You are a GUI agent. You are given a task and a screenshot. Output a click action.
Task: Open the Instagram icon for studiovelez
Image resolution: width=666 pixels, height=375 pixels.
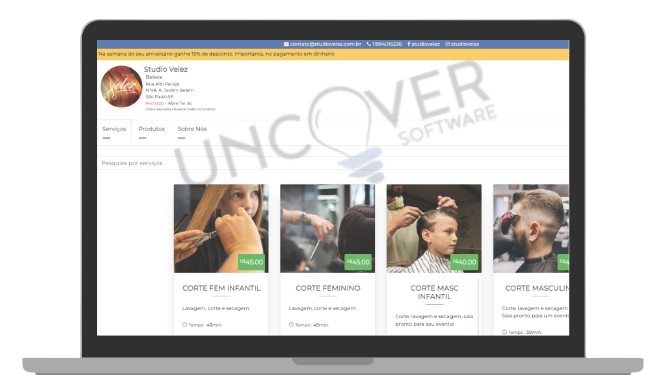[447, 44]
